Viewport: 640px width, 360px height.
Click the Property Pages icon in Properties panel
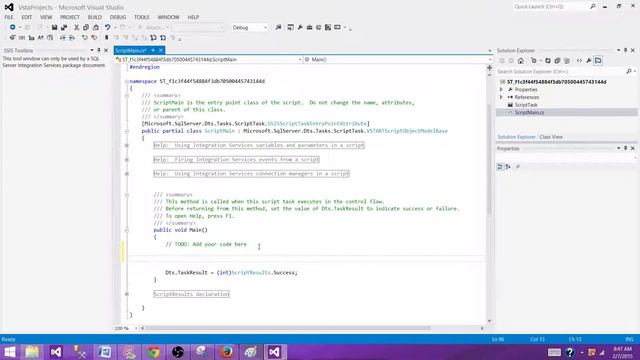(518, 167)
